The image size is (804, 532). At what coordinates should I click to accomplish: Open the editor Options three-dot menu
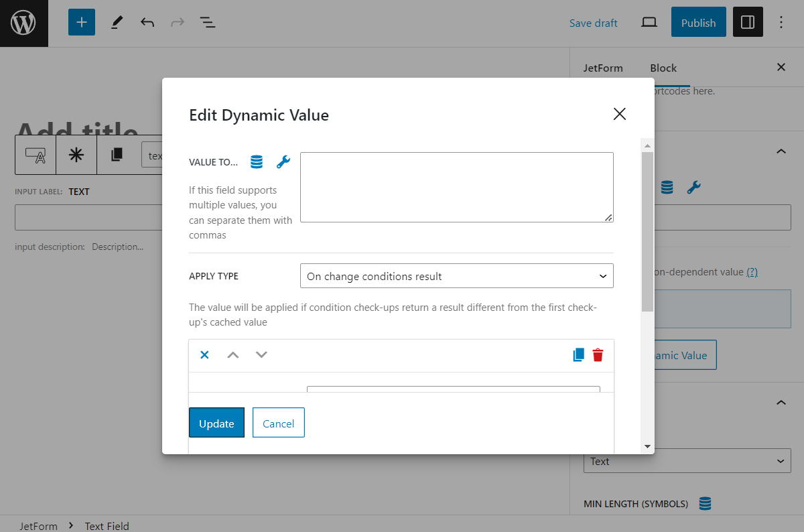tap(781, 22)
